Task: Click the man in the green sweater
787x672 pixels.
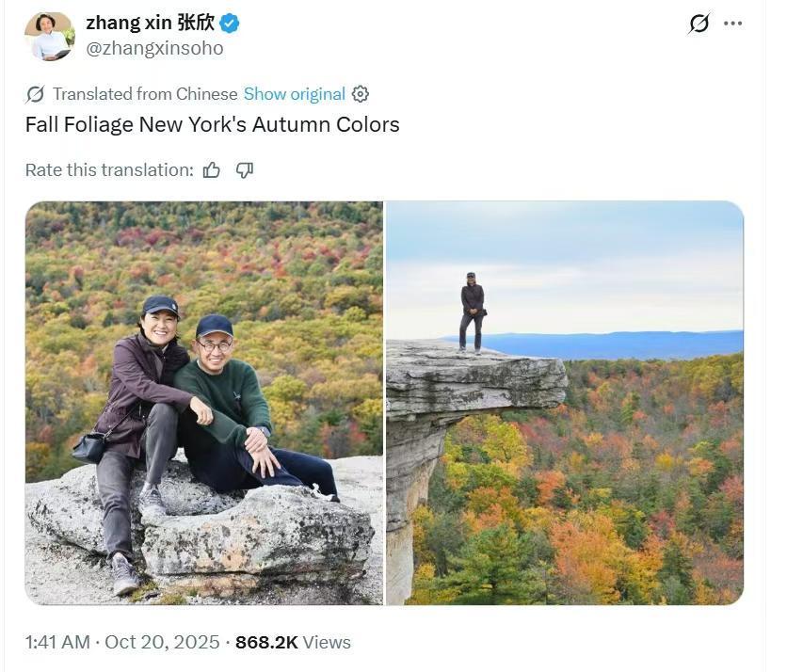Action: click(226, 395)
